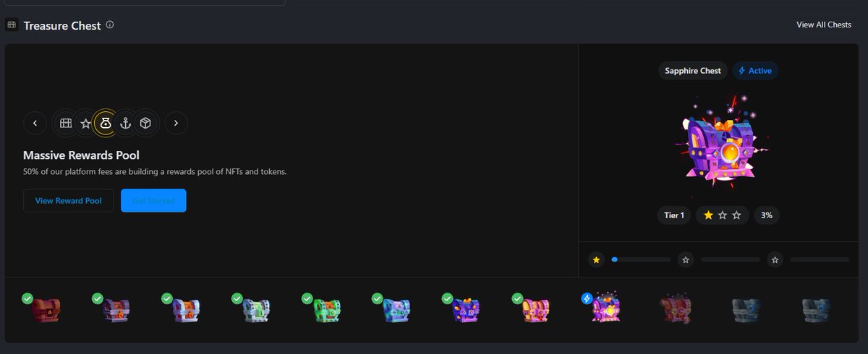Click the last empty star progress marker
Screen dimensions: 868x354
coord(775,259)
